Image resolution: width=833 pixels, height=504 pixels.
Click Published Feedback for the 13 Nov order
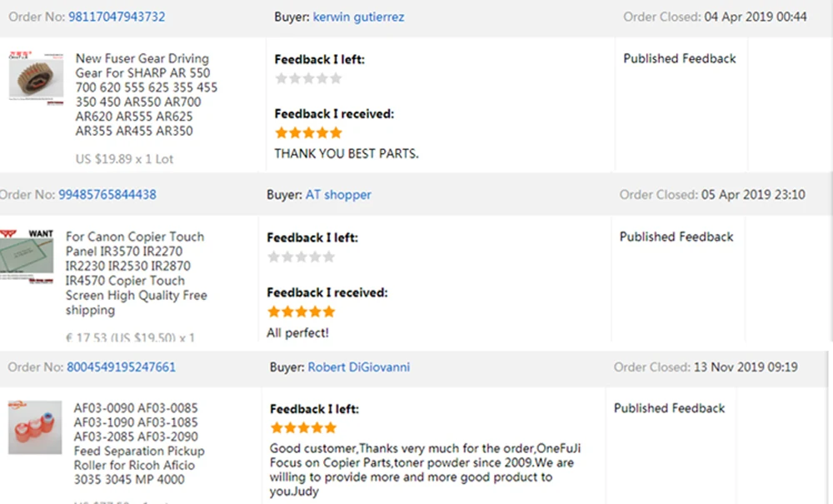pos(670,408)
